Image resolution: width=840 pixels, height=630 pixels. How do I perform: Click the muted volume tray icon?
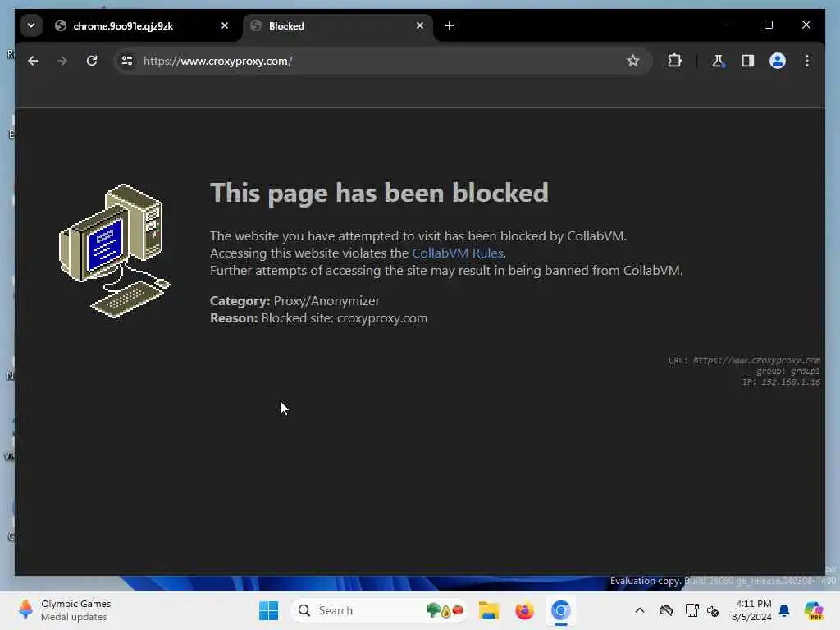point(713,610)
